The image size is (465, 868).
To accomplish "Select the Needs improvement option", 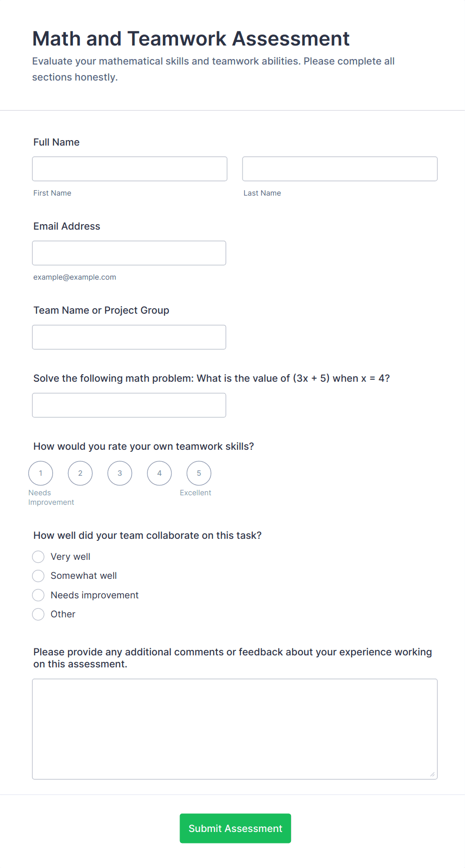I will [x=38, y=595].
